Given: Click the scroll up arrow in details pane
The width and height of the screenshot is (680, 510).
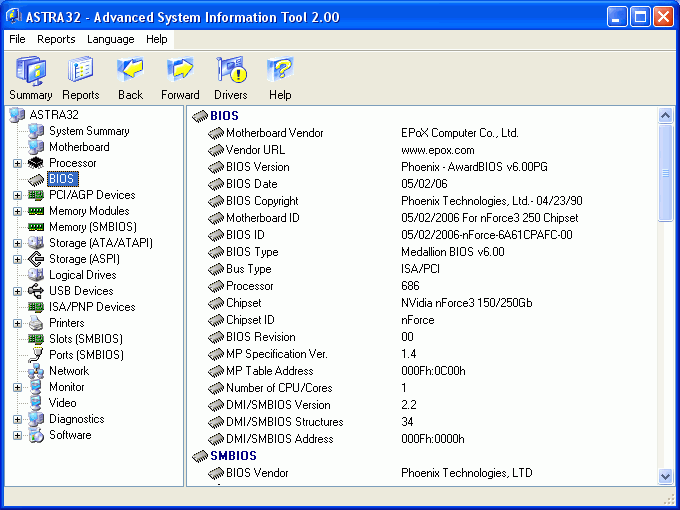Looking at the screenshot, I should tap(665, 115).
